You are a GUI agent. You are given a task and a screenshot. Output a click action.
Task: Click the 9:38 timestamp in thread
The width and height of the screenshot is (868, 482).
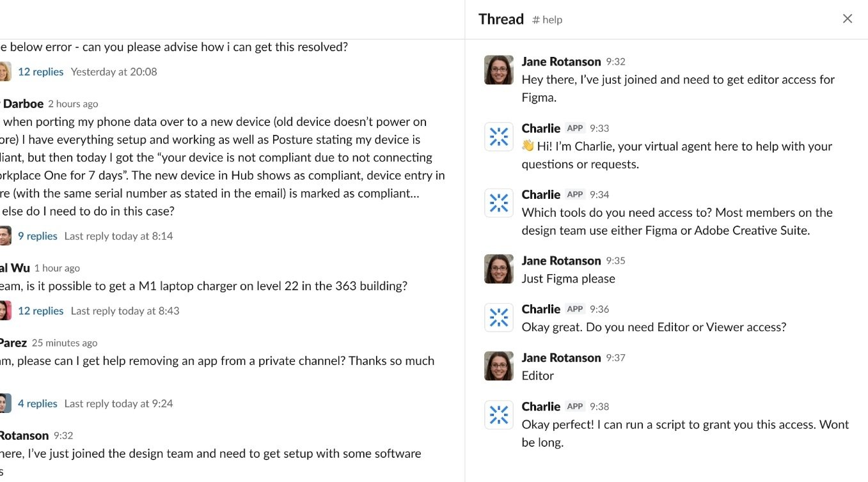click(x=599, y=407)
